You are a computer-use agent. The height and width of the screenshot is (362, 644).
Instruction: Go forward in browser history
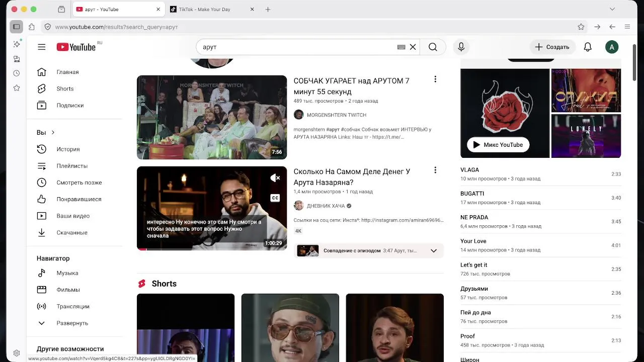(597, 27)
